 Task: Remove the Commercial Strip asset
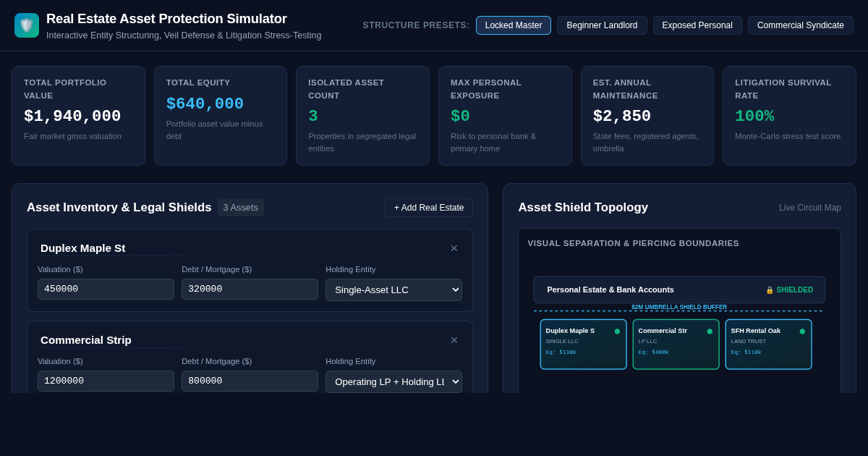click(x=454, y=340)
